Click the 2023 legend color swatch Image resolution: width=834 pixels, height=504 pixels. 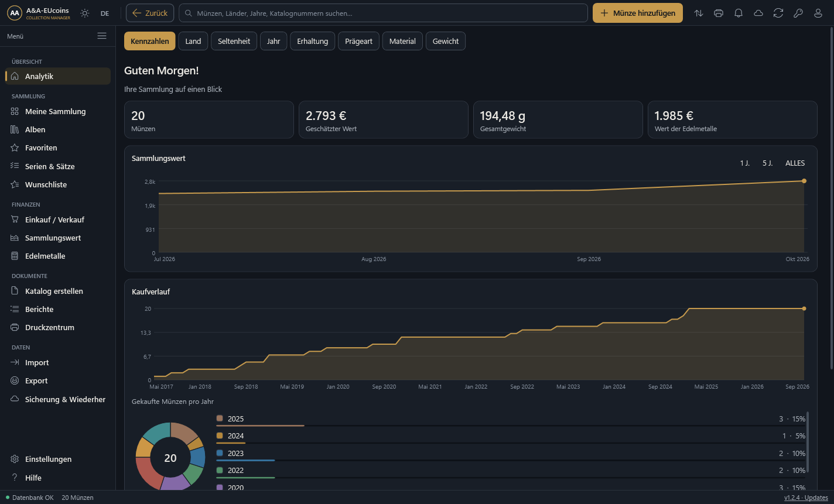click(220, 453)
